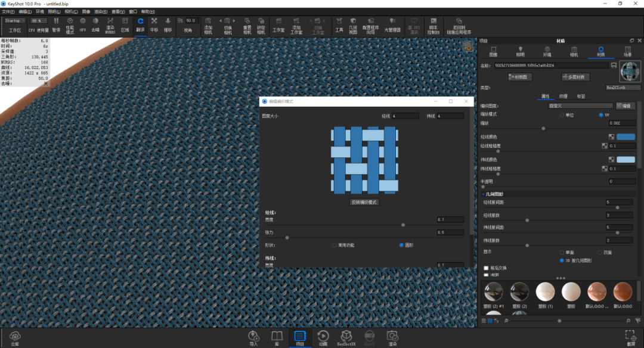Click the add camera (添加相机) icon
This screenshot has height=348, width=644.
[208, 26]
